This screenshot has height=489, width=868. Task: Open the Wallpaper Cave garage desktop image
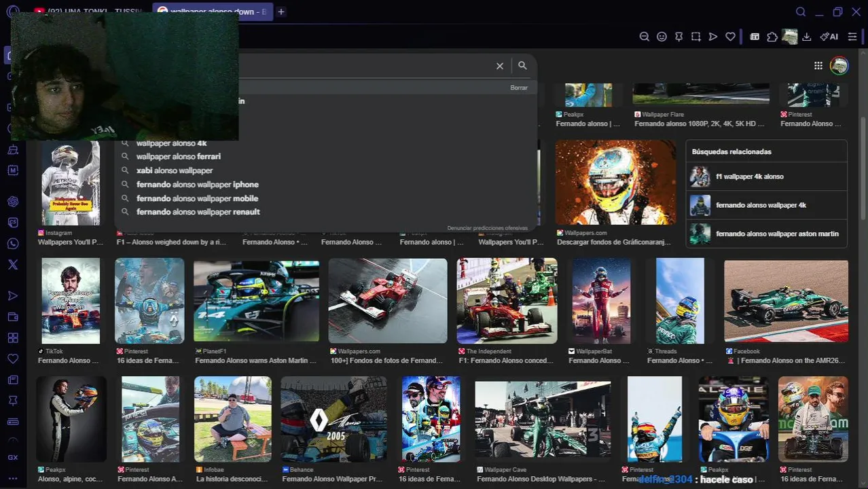coord(543,419)
